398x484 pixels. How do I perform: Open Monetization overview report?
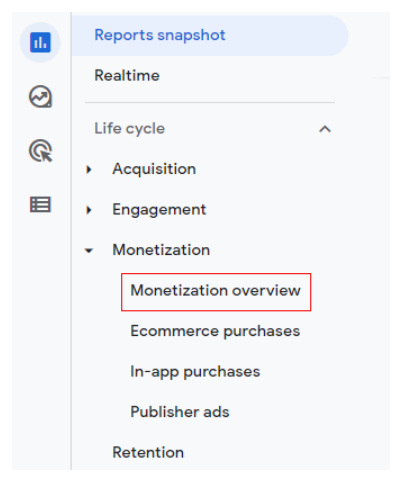point(216,291)
